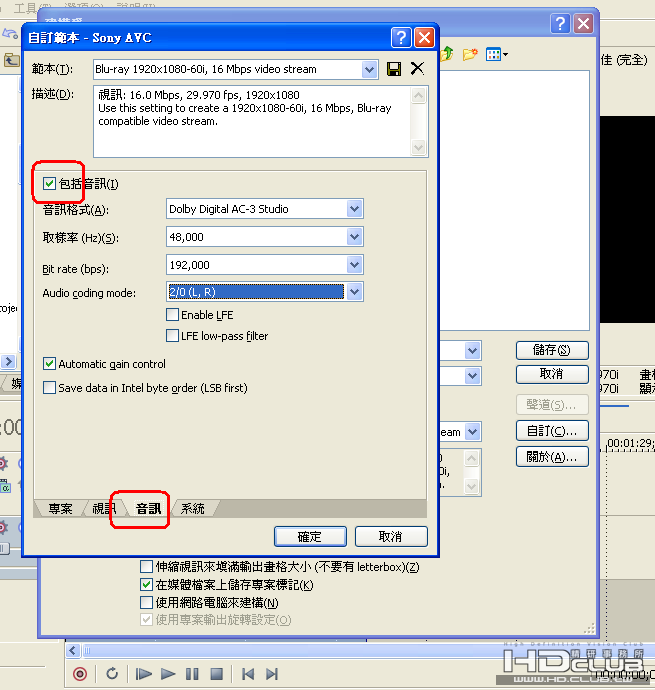The height and width of the screenshot is (690, 655).
Task: Check Save data in Intel byte order
Action: [49, 388]
